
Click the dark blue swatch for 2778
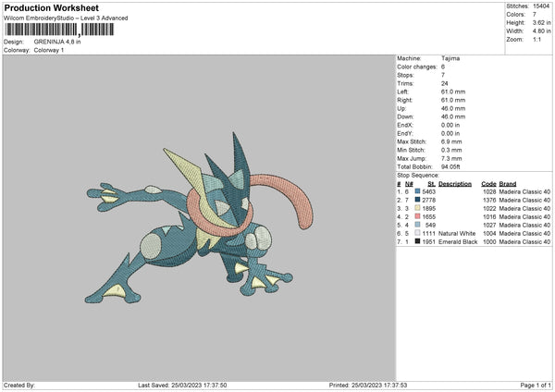pos(418,200)
